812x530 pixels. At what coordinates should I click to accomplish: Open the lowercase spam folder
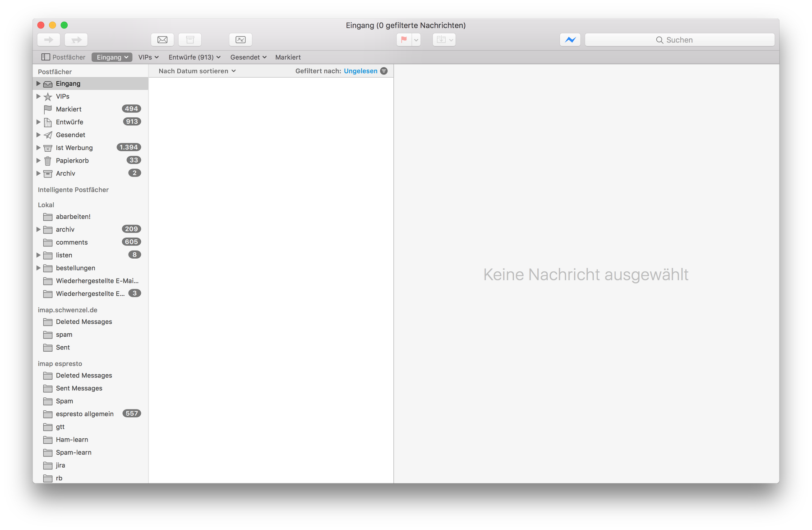[90, 335]
